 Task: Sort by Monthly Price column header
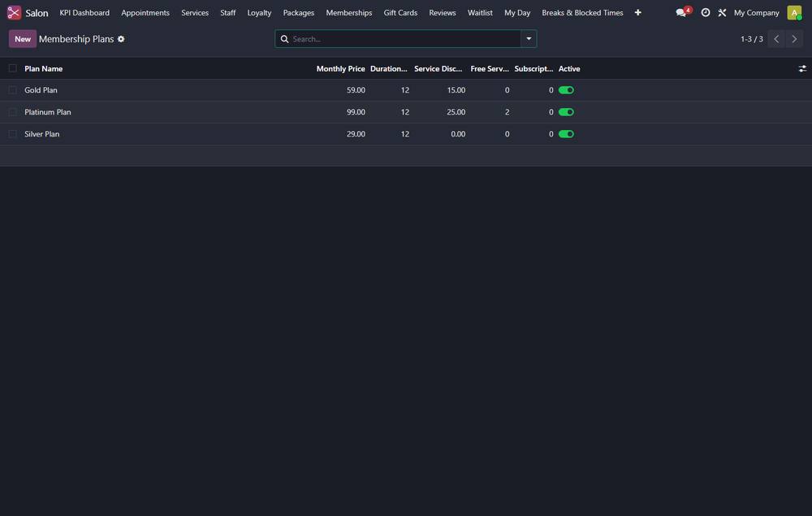click(x=340, y=68)
